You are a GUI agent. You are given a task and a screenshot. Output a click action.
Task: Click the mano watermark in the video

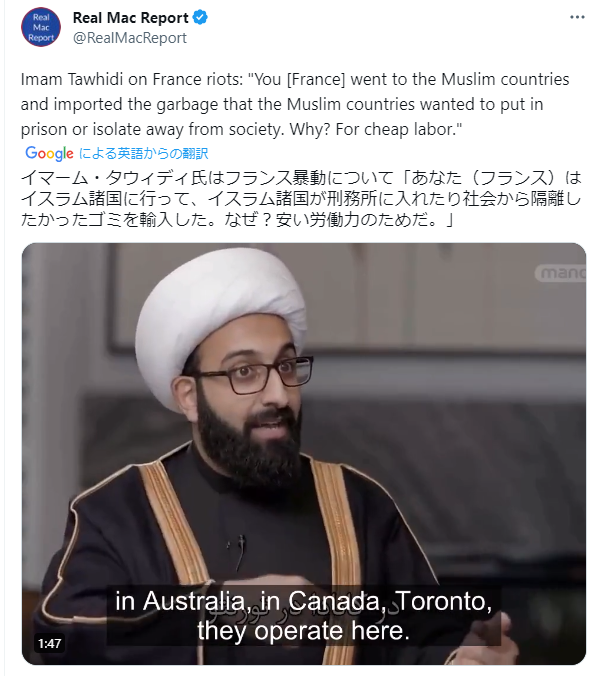point(561,273)
